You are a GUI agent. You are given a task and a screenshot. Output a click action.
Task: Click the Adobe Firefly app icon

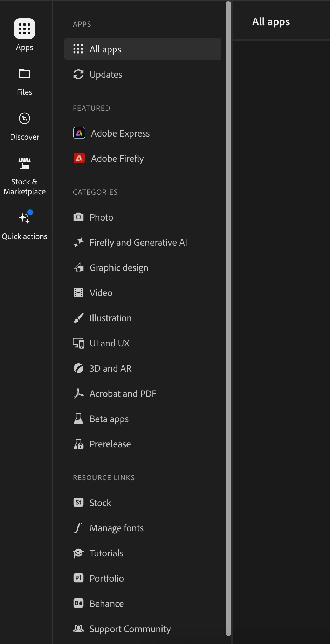coord(79,158)
